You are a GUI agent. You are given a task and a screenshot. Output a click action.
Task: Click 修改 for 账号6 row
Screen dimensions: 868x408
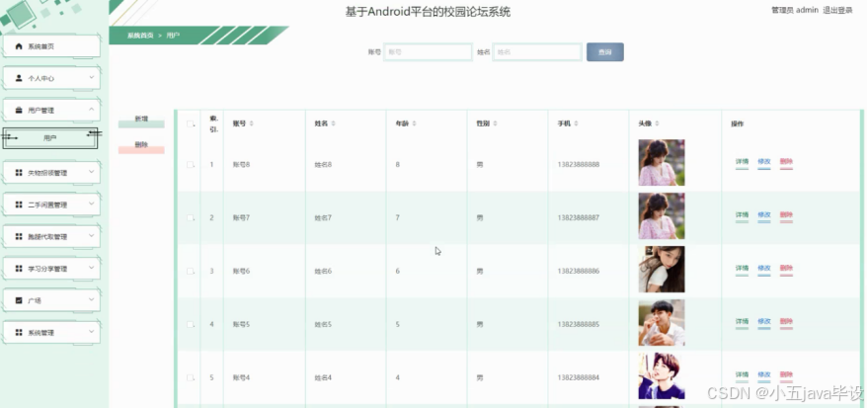(x=764, y=269)
